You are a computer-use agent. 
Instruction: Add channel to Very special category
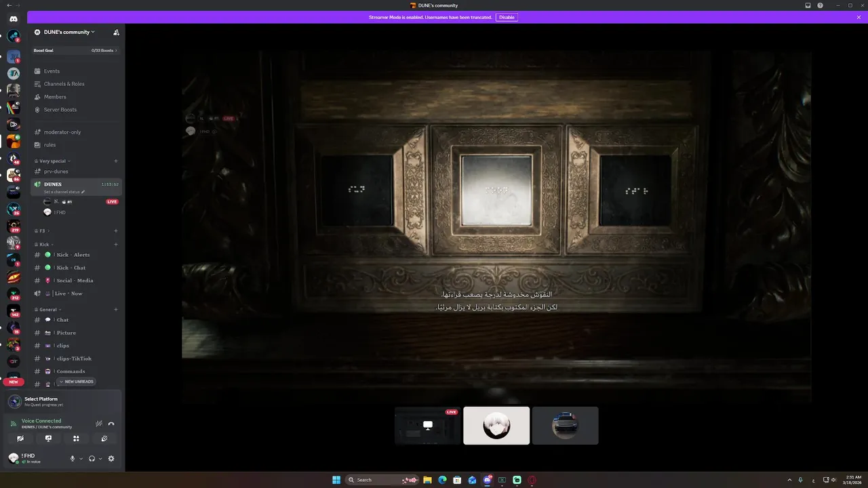tap(116, 161)
